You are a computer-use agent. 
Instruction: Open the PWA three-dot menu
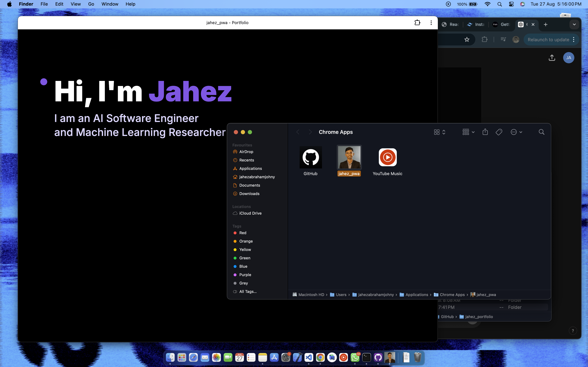pyautogui.click(x=431, y=23)
